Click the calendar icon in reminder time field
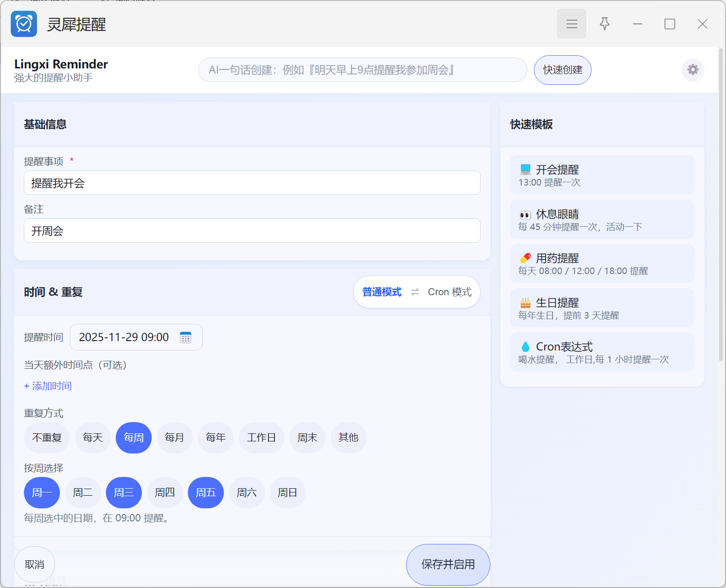This screenshot has width=726, height=588. (185, 337)
